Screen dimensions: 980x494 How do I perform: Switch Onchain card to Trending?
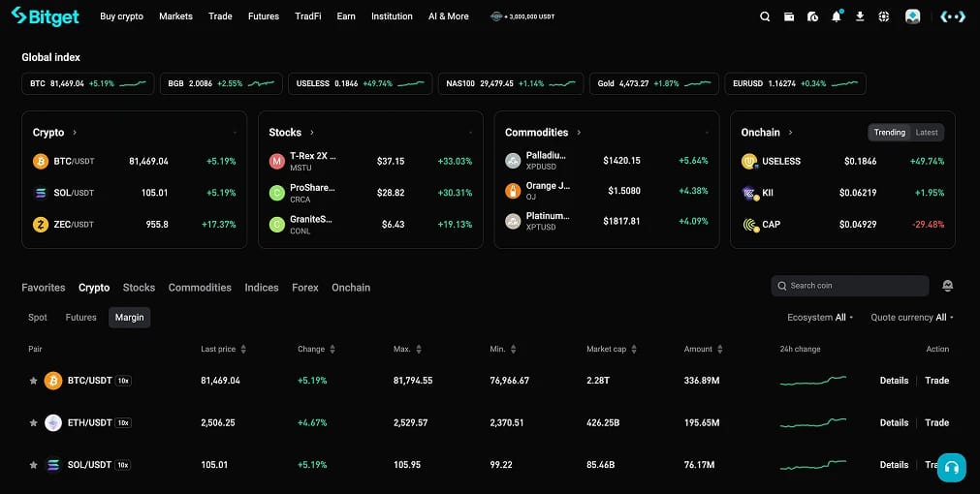click(x=889, y=133)
